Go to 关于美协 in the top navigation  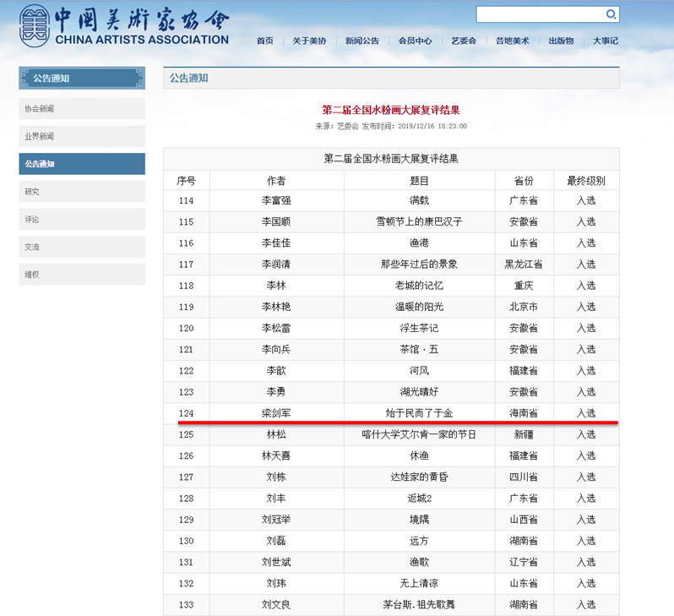(309, 41)
